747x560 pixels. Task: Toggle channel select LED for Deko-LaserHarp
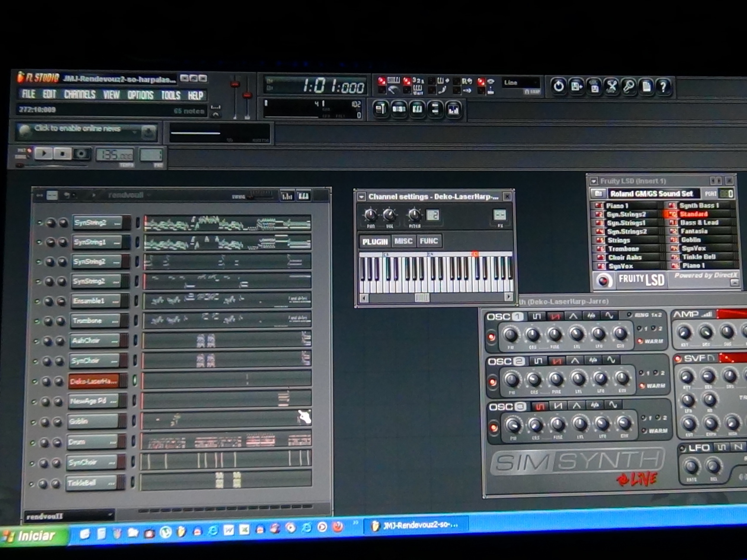pos(134,381)
